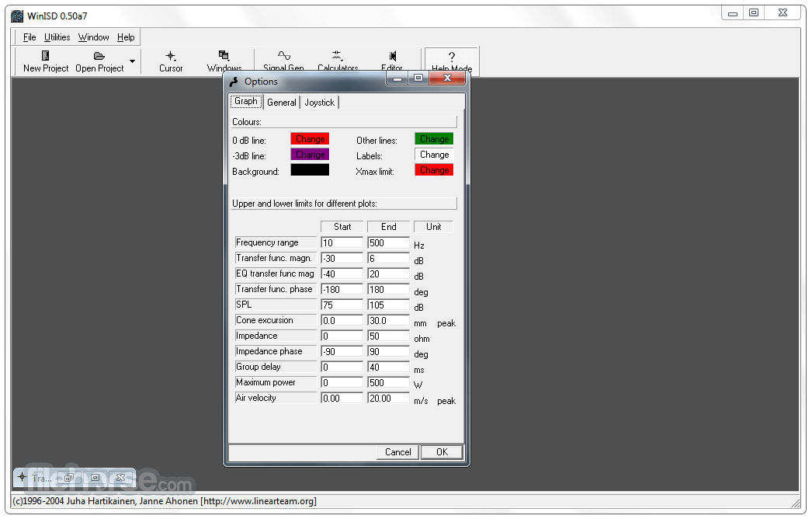
Task: Edit Cone excursion start field
Action: tap(342, 320)
